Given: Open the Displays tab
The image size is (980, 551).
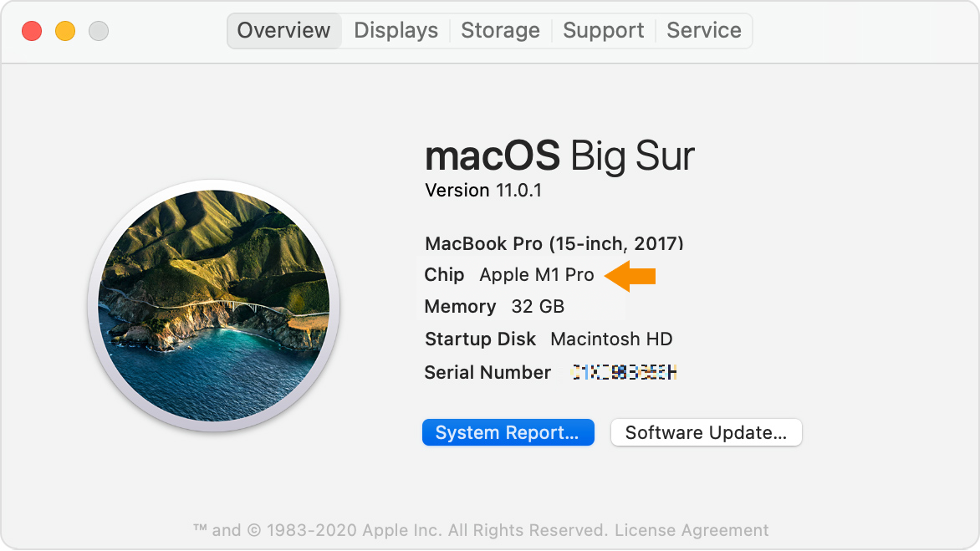Looking at the screenshot, I should (396, 31).
